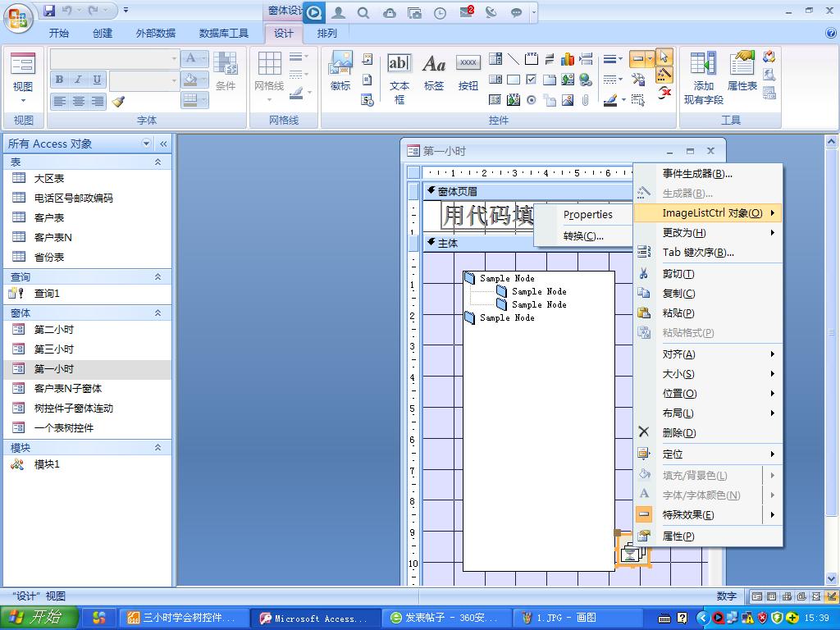Collapse the Tables (表) group in navigation
840x630 pixels.
pyautogui.click(x=157, y=162)
